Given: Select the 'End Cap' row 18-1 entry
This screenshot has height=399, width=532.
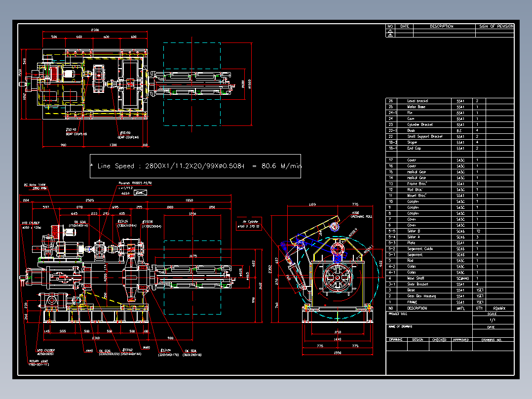Looking at the screenshot, I should click(414, 149).
